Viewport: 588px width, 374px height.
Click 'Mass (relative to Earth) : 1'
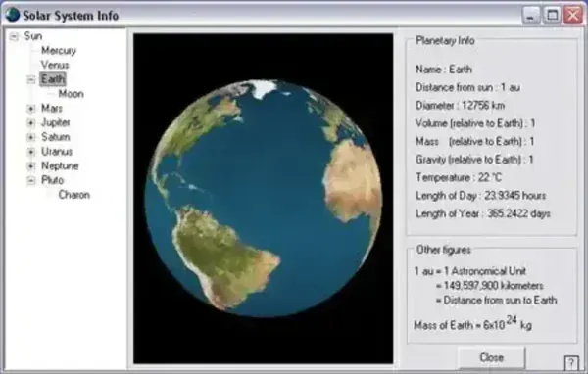pos(474,141)
